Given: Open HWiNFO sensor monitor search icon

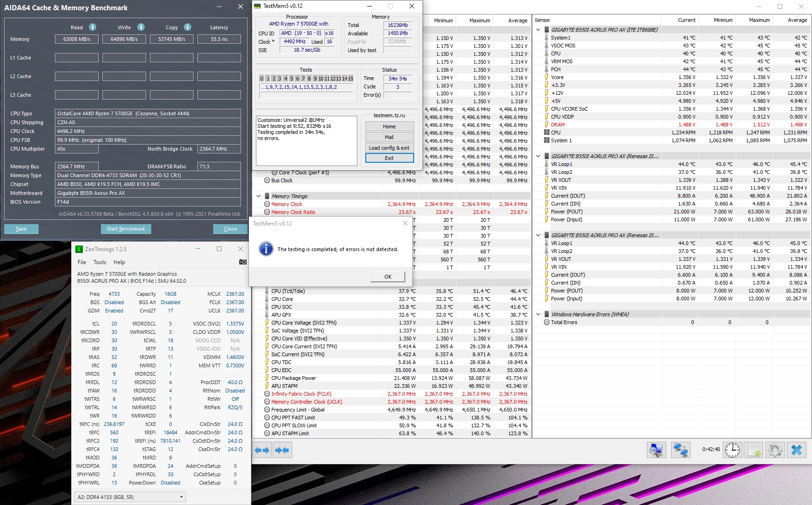Looking at the screenshot, I should coord(657,450).
